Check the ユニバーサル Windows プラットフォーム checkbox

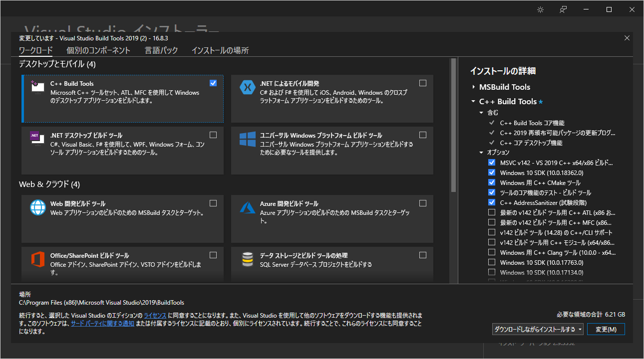click(x=423, y=135)
